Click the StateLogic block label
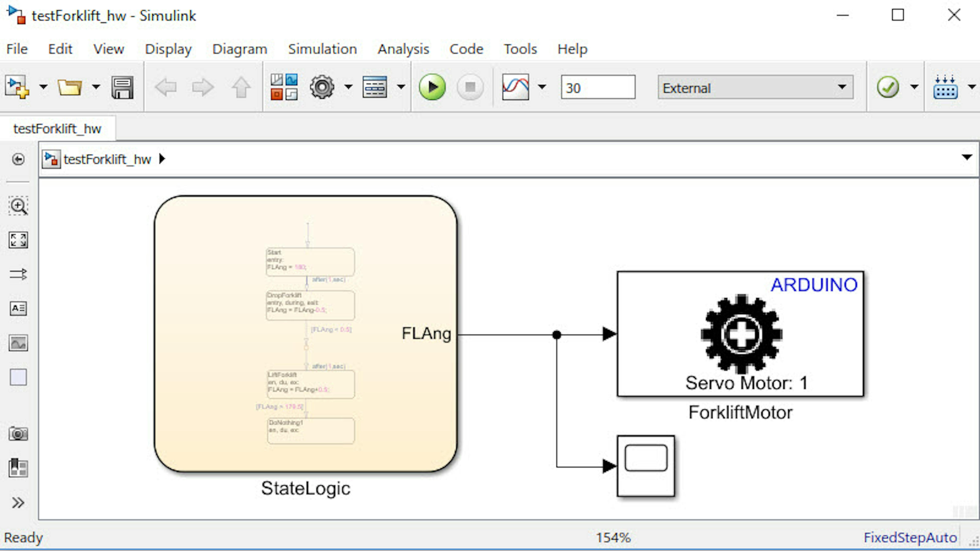 pyautogui.click(x=306, y=488)
